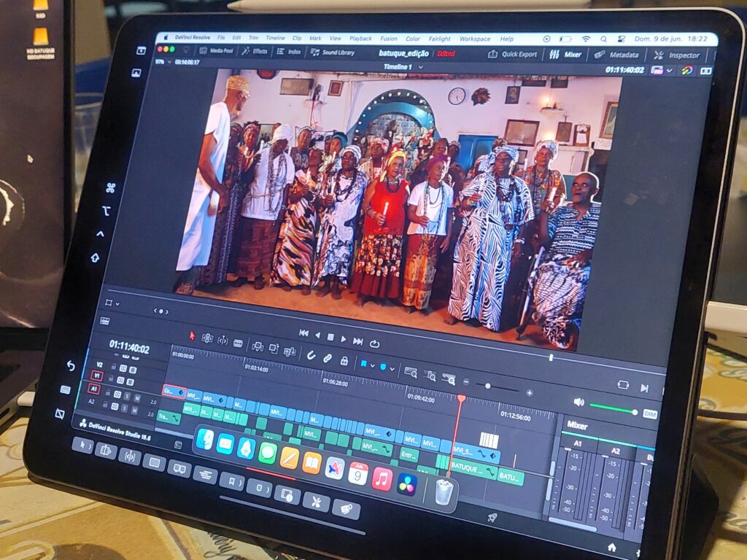The image size is (747, 560).
Task: Activate the Trim Edit Mode tool
Action: (x=207, y=338)
